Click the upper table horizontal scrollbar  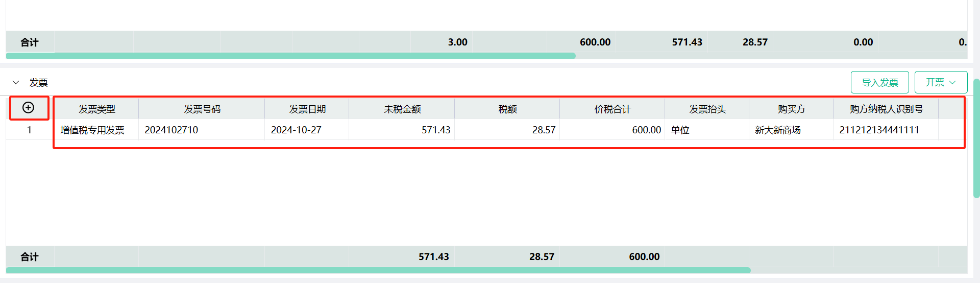(291, 56)
